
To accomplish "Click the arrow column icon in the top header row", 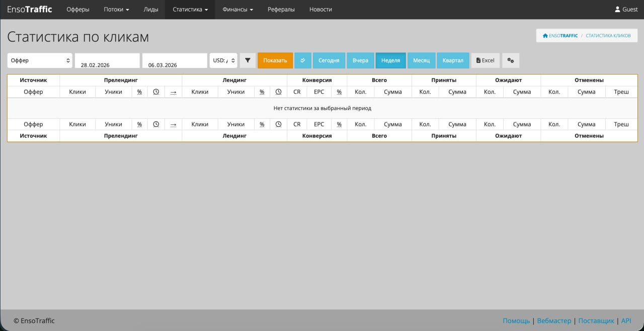I will [173, 92].
